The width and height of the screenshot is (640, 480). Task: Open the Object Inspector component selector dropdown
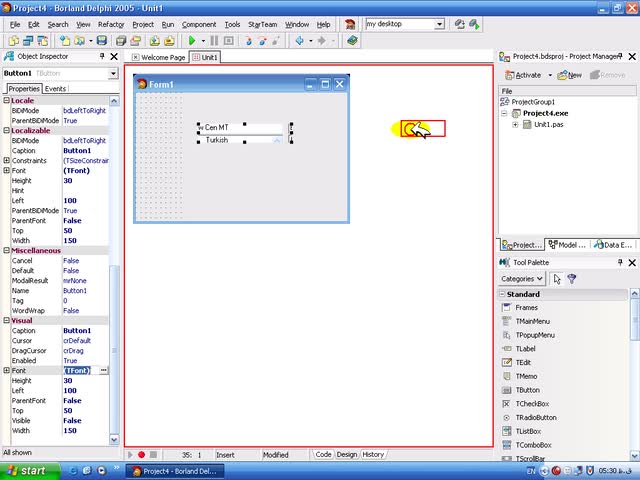(113, 73)
